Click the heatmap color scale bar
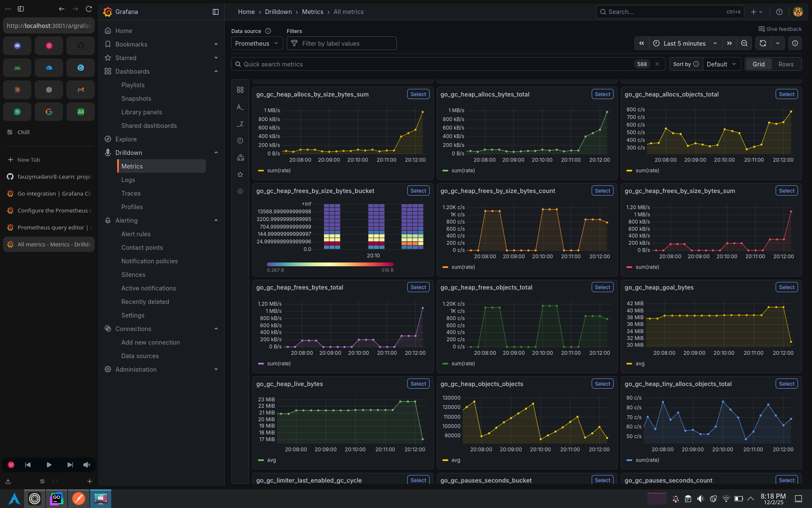The height and width of the screenshot is (508, 812). pyautogui.click(x=330, y=265)
